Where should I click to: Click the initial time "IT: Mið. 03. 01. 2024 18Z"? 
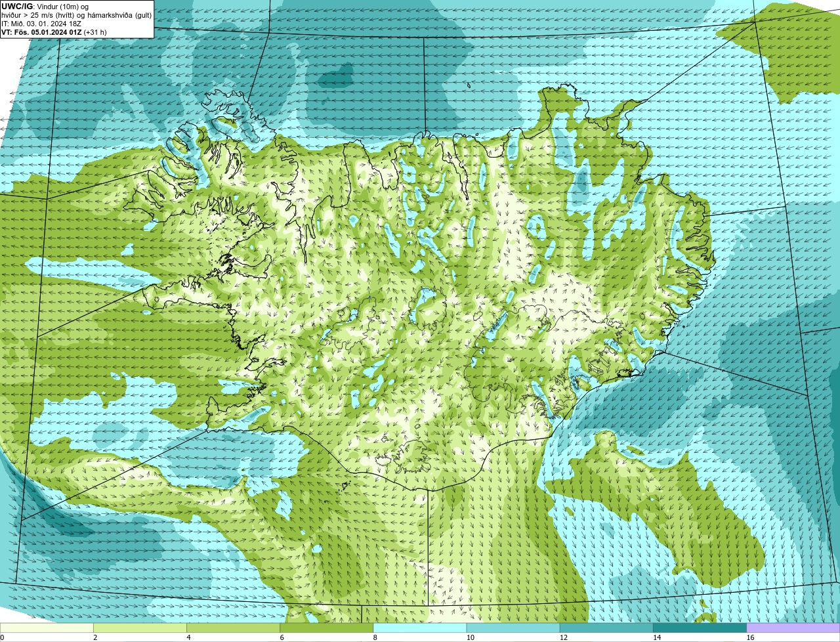click(41, 24)
